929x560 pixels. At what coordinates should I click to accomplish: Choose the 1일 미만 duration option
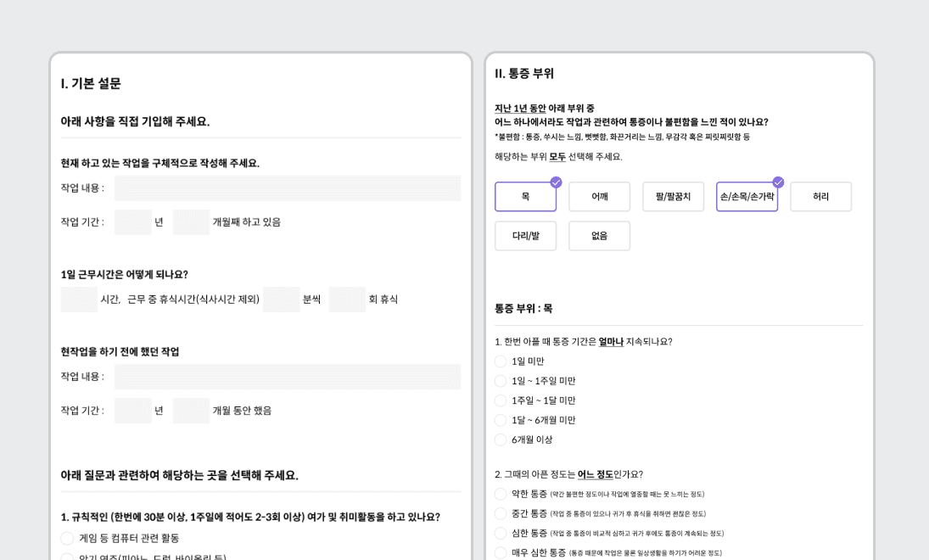[500, 360]
